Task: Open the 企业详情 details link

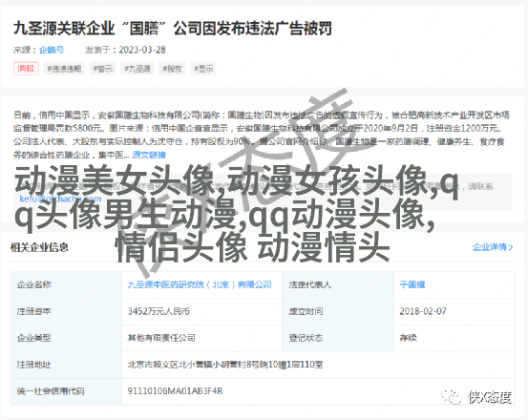Action: click(x=489, y=247)
